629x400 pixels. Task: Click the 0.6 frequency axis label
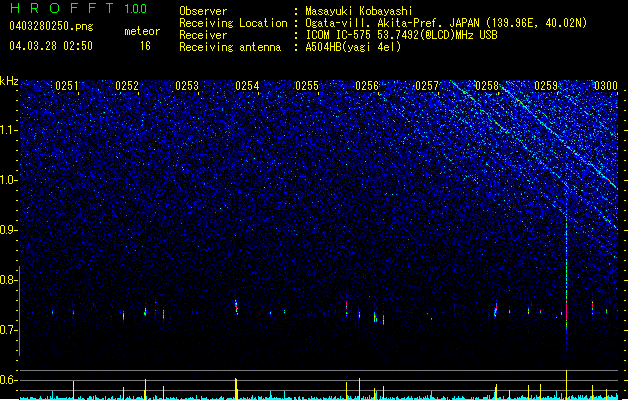pyautogui.click(x=9, y=380)
